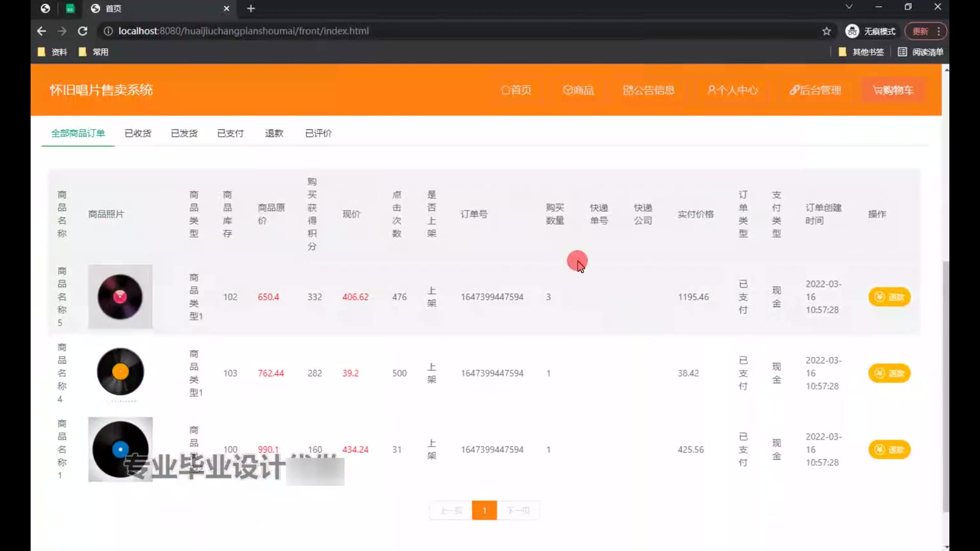Open 其他书签 bookmarks folder

pos(862,52)
